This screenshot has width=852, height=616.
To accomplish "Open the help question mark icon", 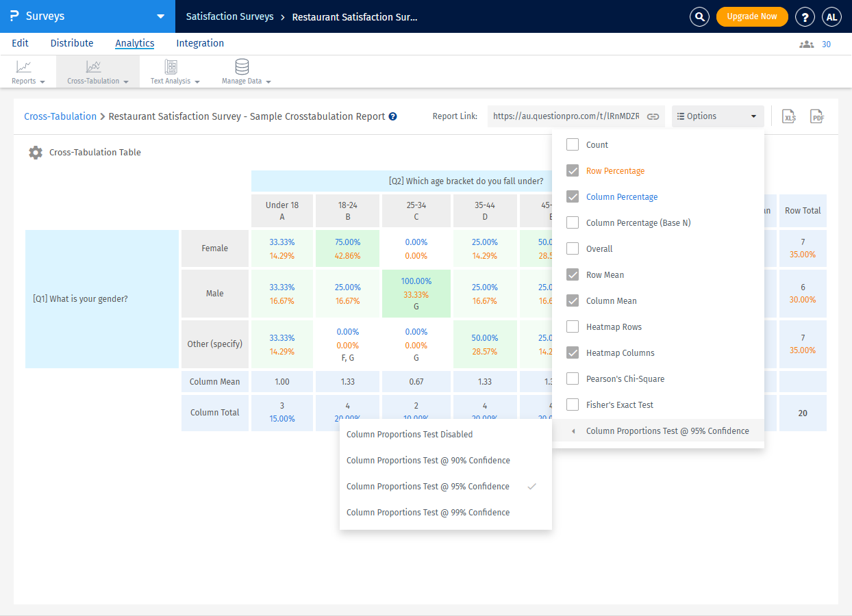I will (805, 16).
